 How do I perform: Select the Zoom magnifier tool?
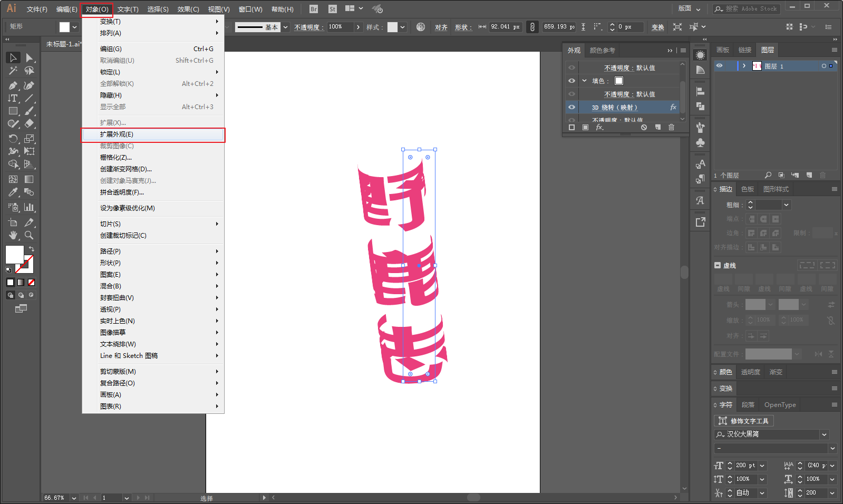coord(29,235)
